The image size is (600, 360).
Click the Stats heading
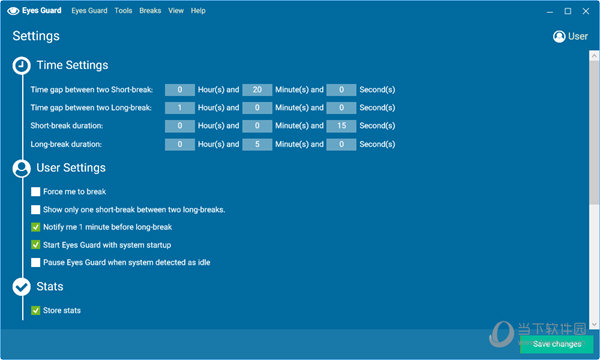[50, 287]
